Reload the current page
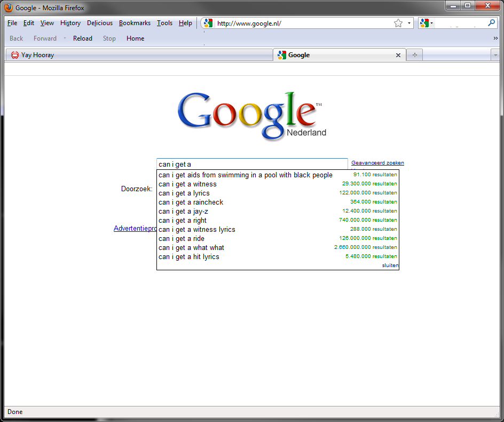The width and height of the screenshot is (504, 422). 83,38
